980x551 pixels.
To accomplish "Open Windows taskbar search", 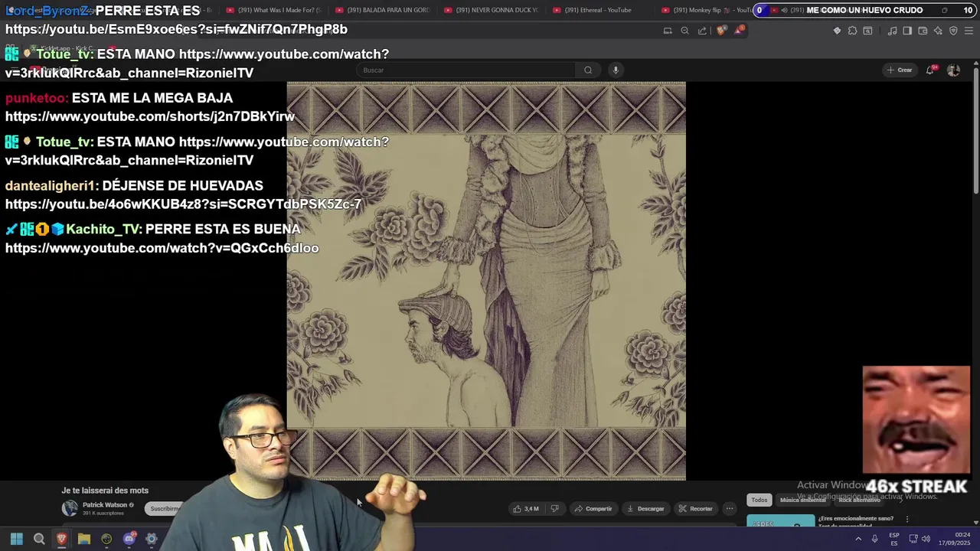I will 39,540.
